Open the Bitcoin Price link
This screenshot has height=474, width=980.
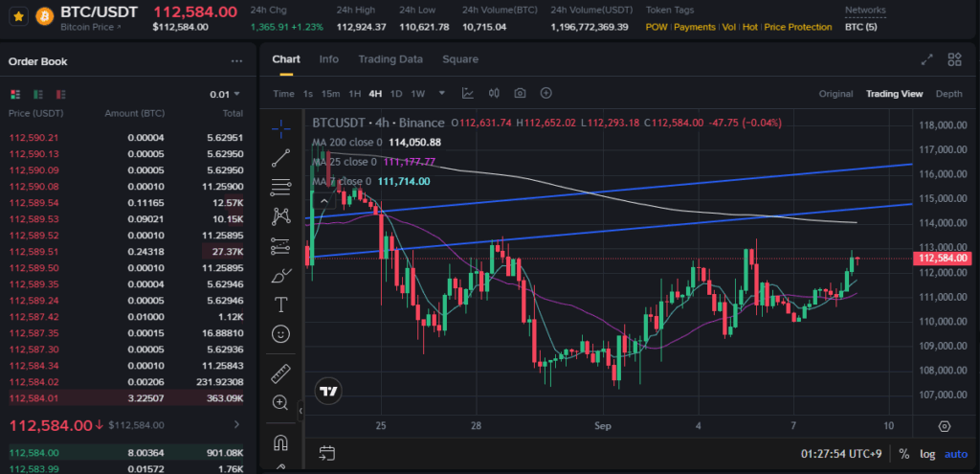click(91, 27)
